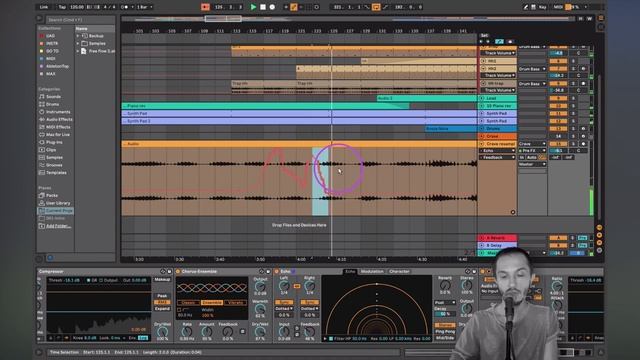Open User Library in Places
The image size is (640, 360).
point(58,203)
